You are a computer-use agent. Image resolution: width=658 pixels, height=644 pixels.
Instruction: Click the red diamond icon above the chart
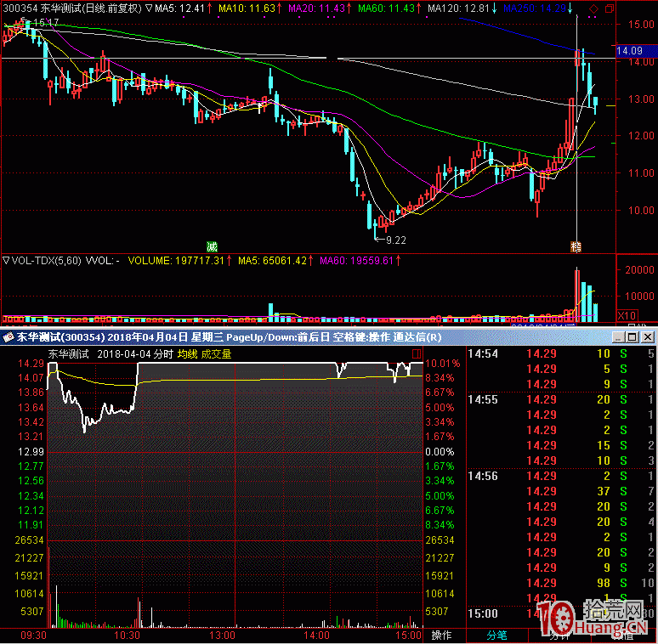pyautogui.click(x=593, y=8)
